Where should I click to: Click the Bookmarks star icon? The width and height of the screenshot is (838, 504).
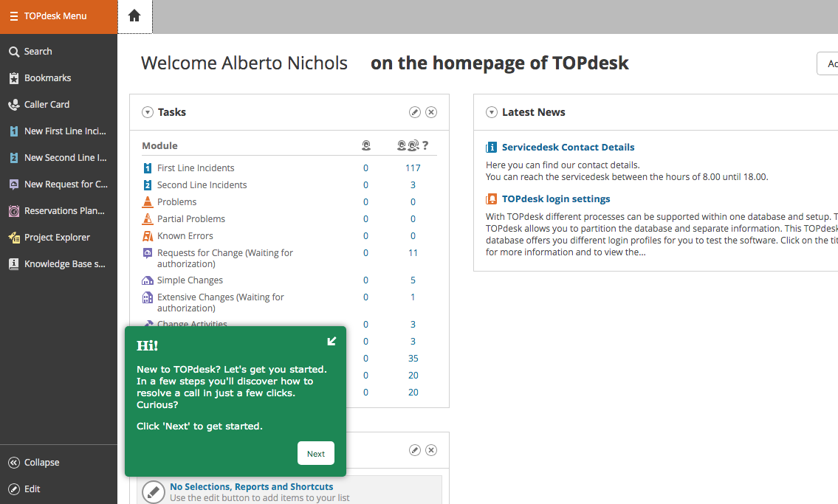(x=14, y=78)
